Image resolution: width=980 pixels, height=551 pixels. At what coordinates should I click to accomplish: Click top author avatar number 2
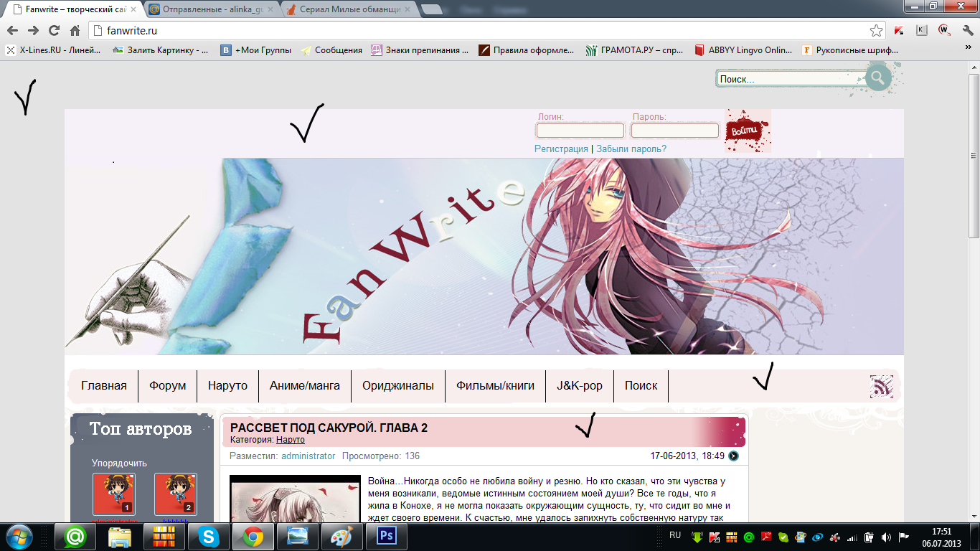coord(176,494)
